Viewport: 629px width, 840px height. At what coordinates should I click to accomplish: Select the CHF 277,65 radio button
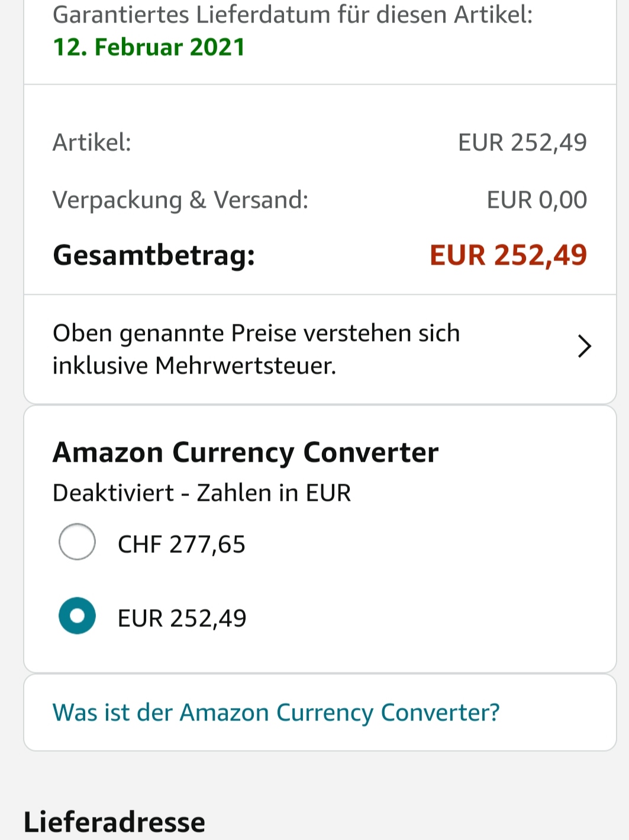pyautogui.click(x=77, y=542)
